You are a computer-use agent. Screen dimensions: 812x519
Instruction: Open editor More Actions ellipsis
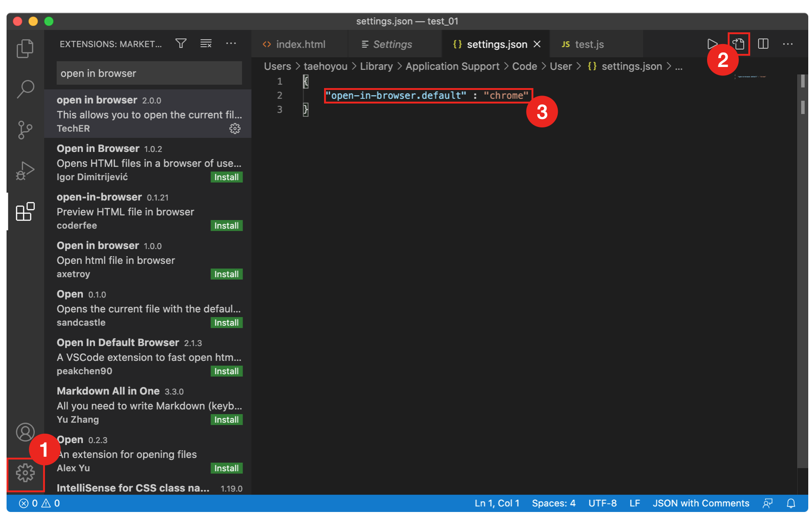(x=788, y=44)
